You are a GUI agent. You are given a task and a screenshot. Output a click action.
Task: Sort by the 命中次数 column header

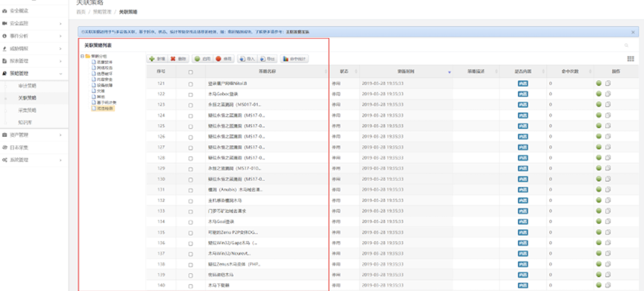570,71
